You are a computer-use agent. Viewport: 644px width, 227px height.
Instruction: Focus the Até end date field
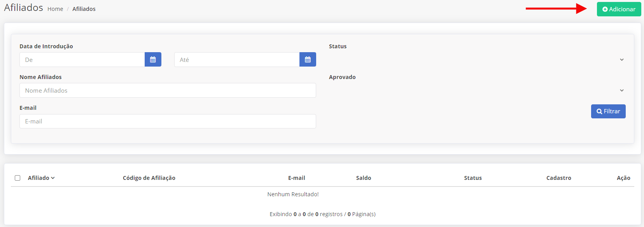(x=237, y=60)
